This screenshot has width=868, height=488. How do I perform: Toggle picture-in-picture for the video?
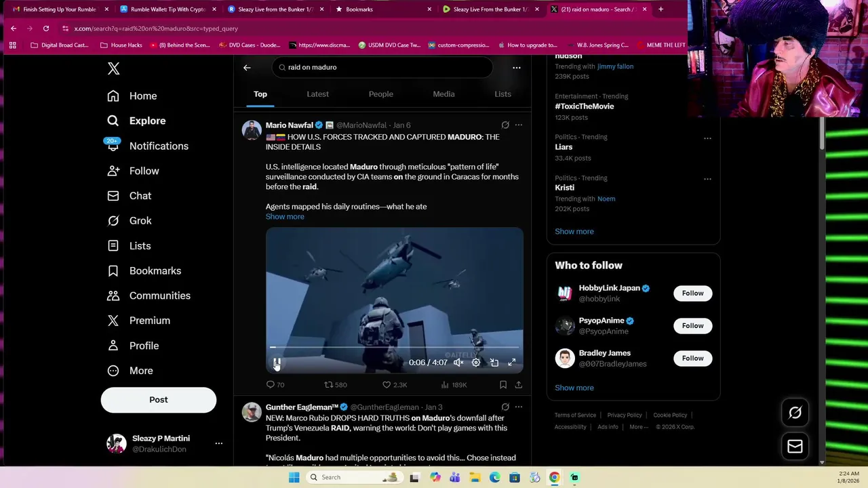click(x=494, y=363)
